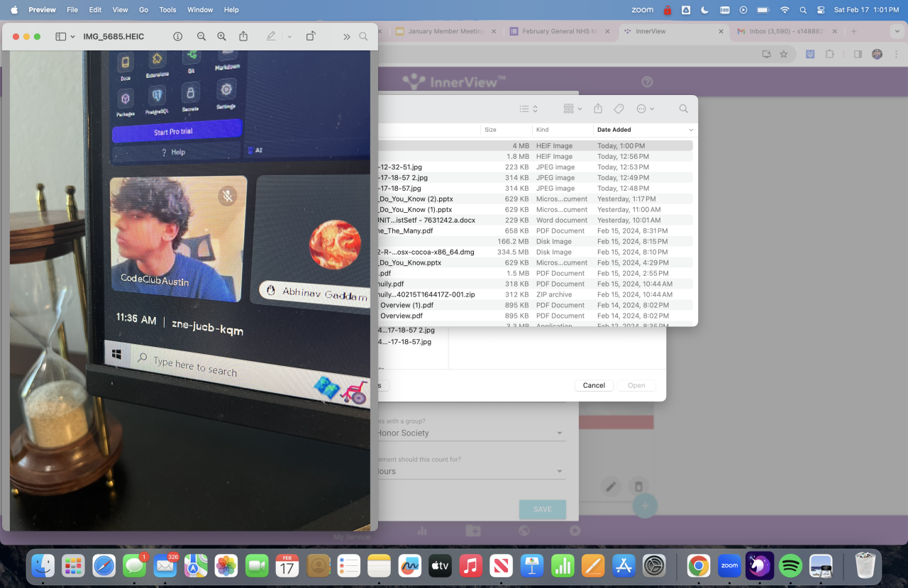Open the Edit menu in the menu bar
This screenshot has width=908, height=588.
pyautogui.click(x=95, y=10)
